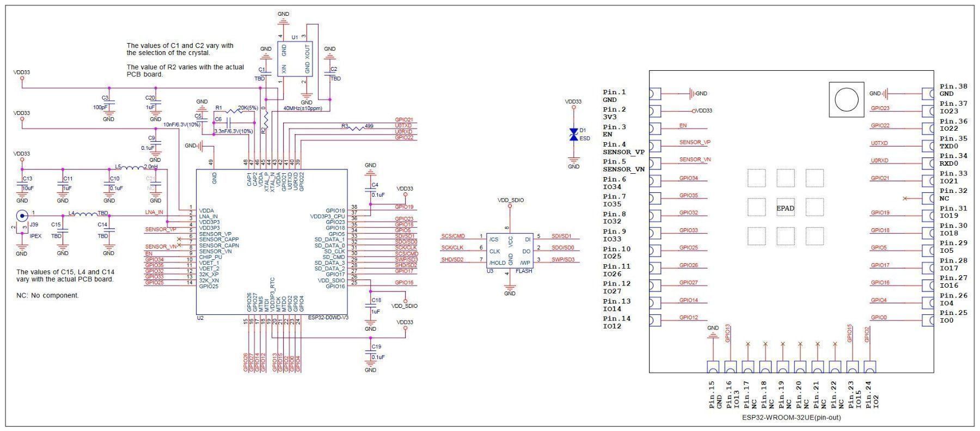Select the 'Pin.1 GND' label
980x431 pixels.
pos(615,96)
